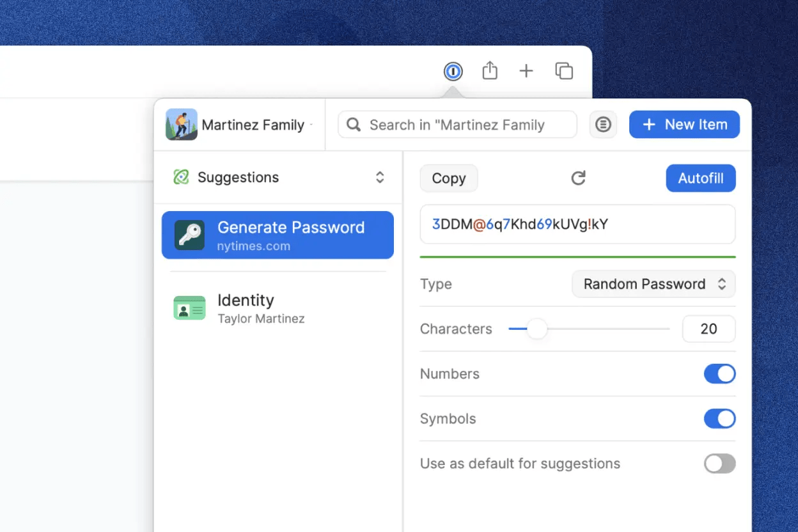The width and height of the screenshot is (798, 532).
Task: Adjust the Characters length slider
Action: [x=537, y=329]
